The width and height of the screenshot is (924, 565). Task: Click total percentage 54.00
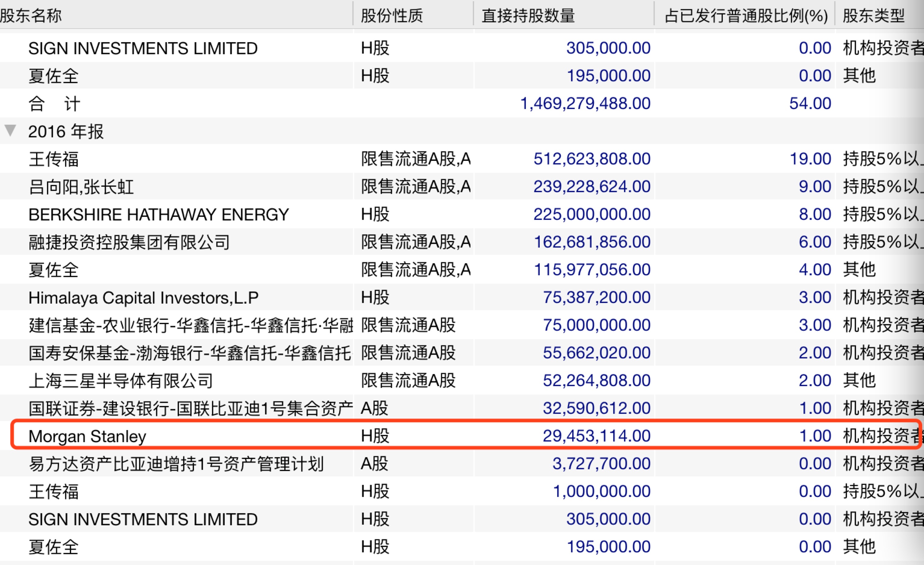(810, 103)
